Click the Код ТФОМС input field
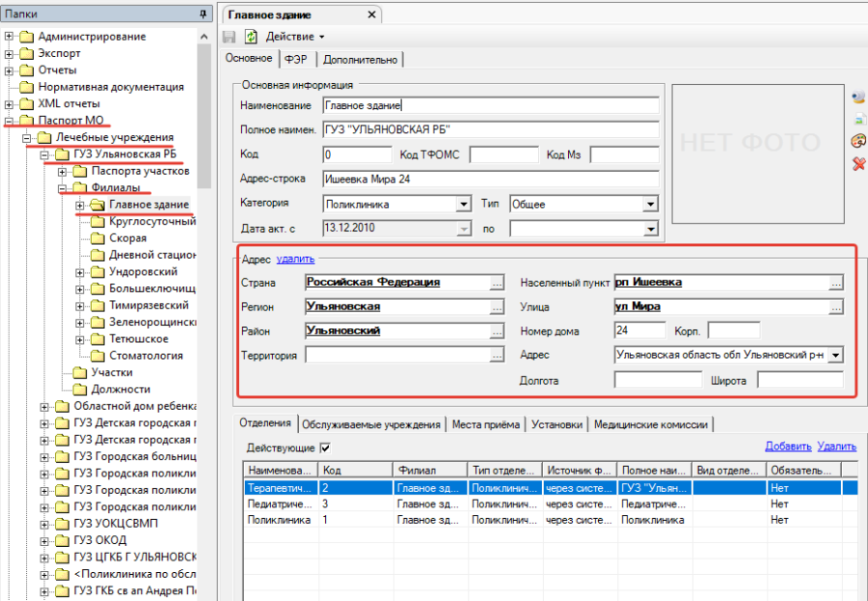868x601 pixels. click(x=503, y=154)
